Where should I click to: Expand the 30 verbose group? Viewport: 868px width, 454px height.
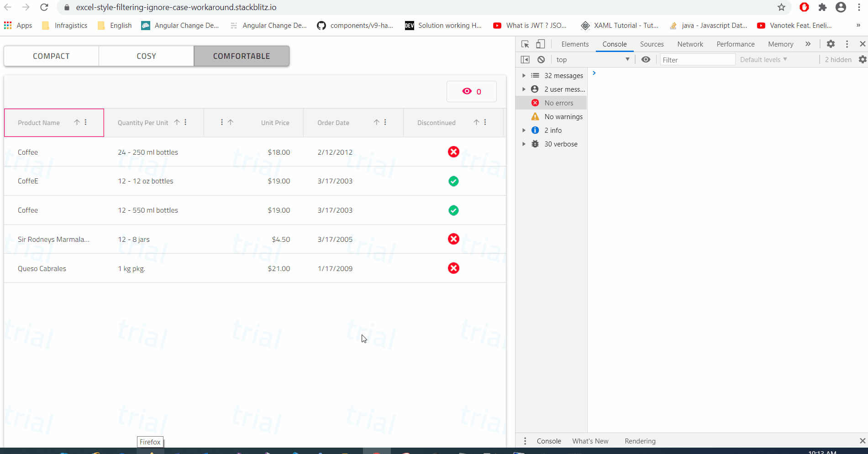(x=524, y=144)
